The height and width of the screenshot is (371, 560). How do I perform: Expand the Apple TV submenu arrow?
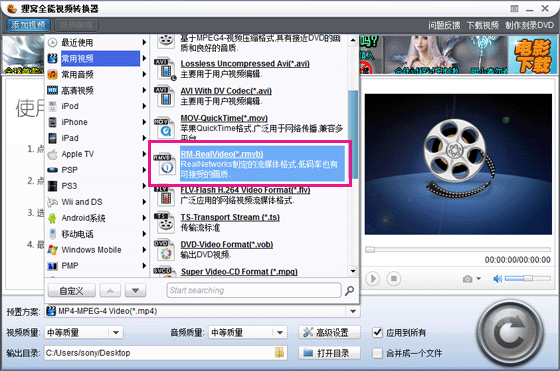pos(144,154)
